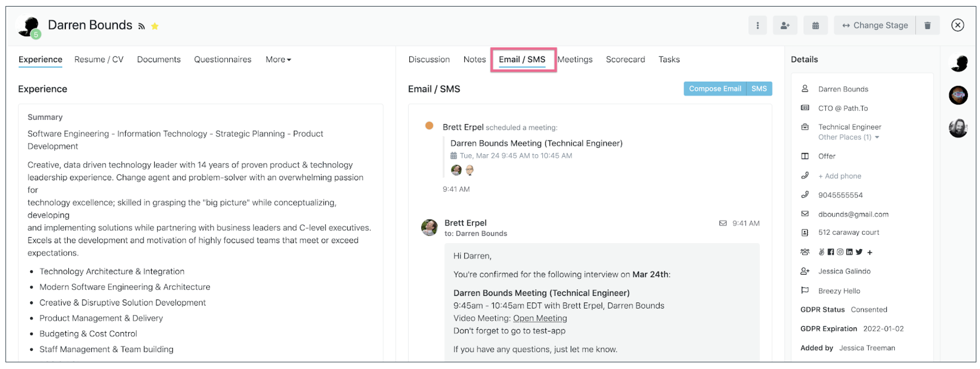The height and width of the screenshot is (369, 980).
Task: Click the Compose Email button
Action: click(x=715, y=88)
